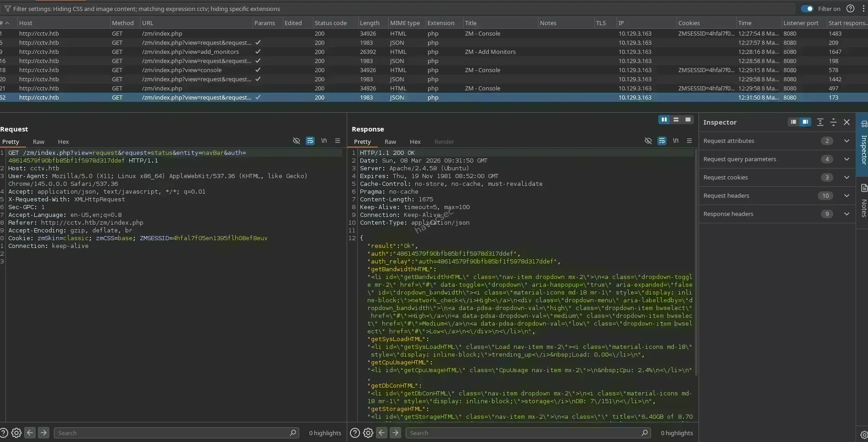Switch Inspector to right-docked layout icon
This screenshot has height=442, width=868.
tap(805, 122)
